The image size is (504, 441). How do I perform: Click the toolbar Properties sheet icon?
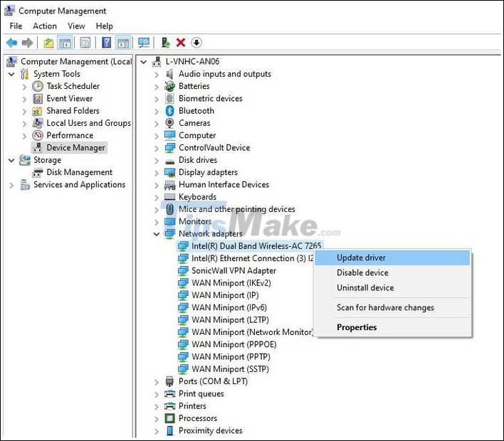tap(85, 43)
